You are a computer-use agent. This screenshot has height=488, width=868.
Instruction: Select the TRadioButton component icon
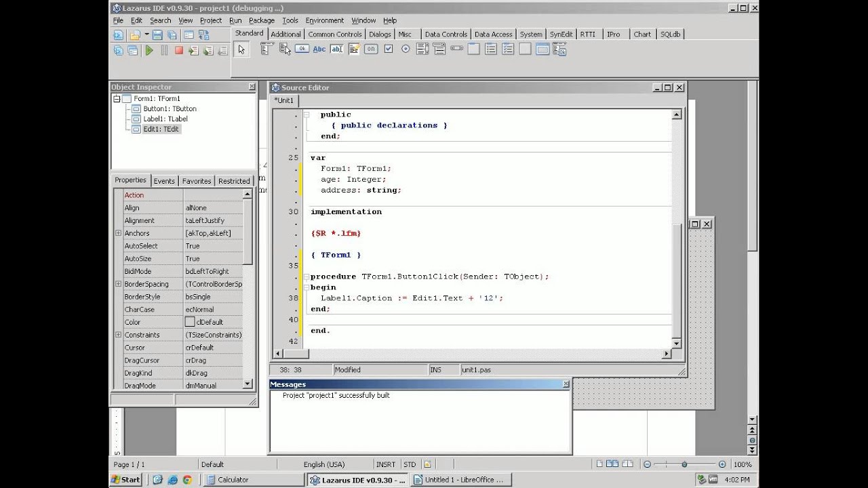[x=406, y=49]
